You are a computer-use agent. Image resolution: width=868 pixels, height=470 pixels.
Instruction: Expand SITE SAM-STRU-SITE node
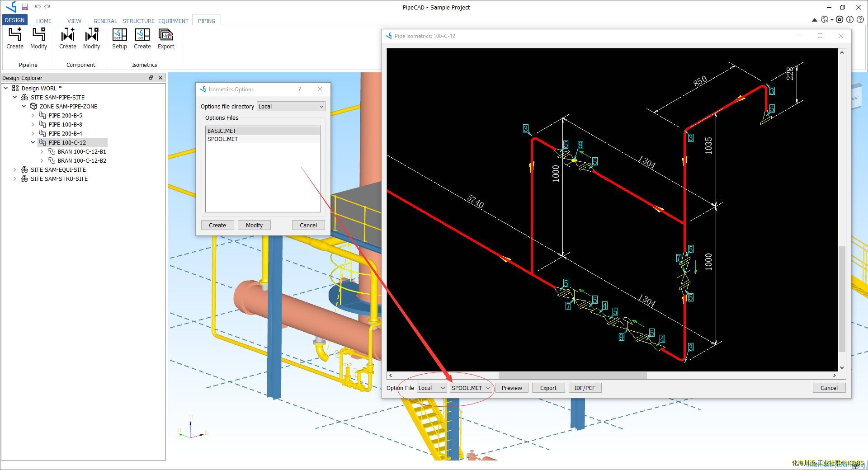click(x=15, y=179)
